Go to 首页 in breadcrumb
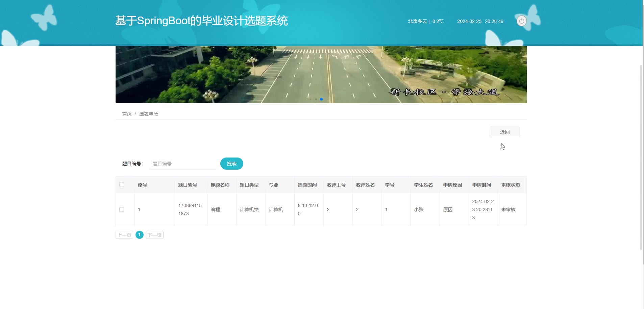 [x=127, y=114]
